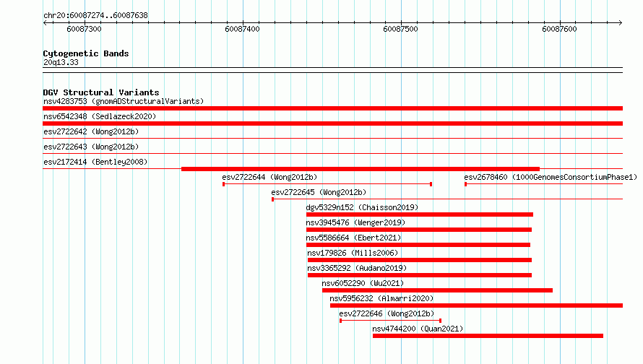Select the nsv5586664 red variant bar

(418, 245)
